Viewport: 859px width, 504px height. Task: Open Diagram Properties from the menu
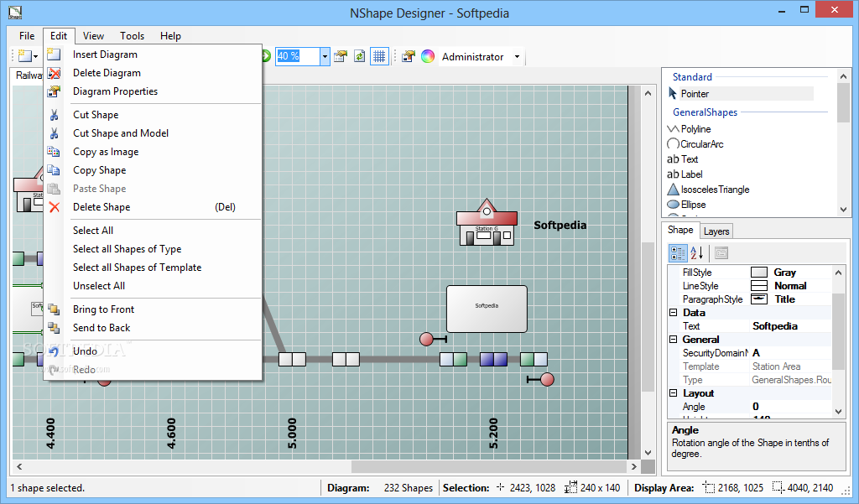coord(115,91)
